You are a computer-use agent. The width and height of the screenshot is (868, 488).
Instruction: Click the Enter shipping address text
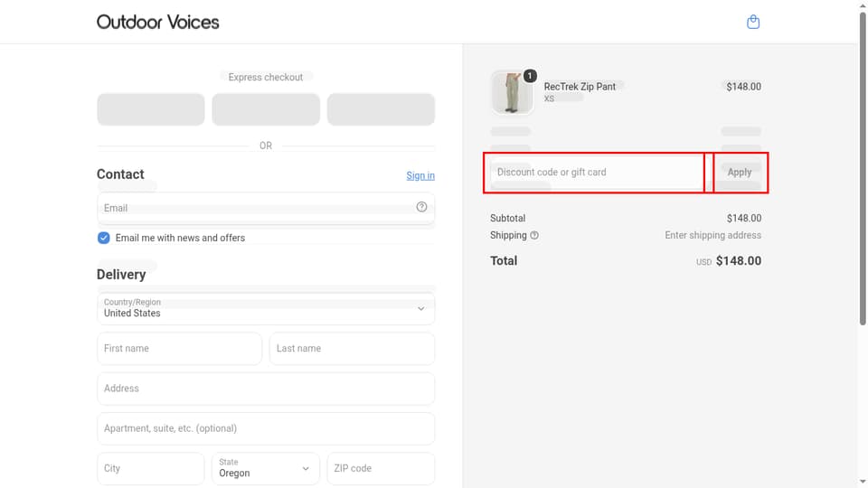[713, 235]
